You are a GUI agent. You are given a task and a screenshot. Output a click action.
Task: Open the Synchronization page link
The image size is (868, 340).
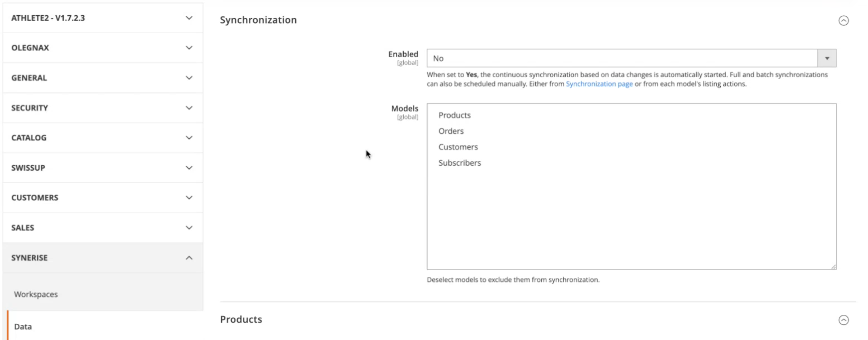[x=600, y=84]
